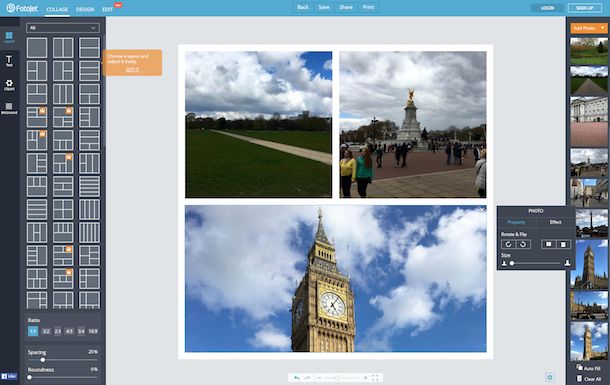610x385 pixels.
Task: Open the Property tab in Photo panel
Action: [x=516, y=222]
